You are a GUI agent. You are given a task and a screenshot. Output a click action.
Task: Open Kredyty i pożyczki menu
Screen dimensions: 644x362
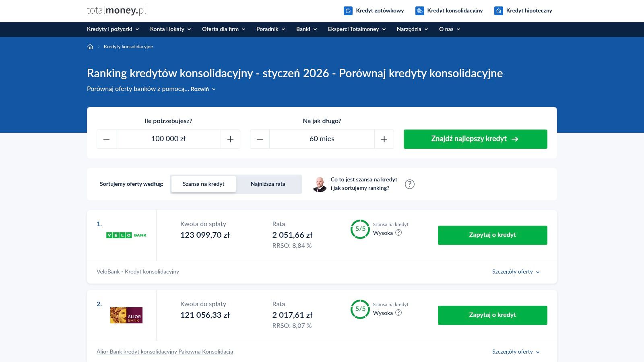coord(113,29)
